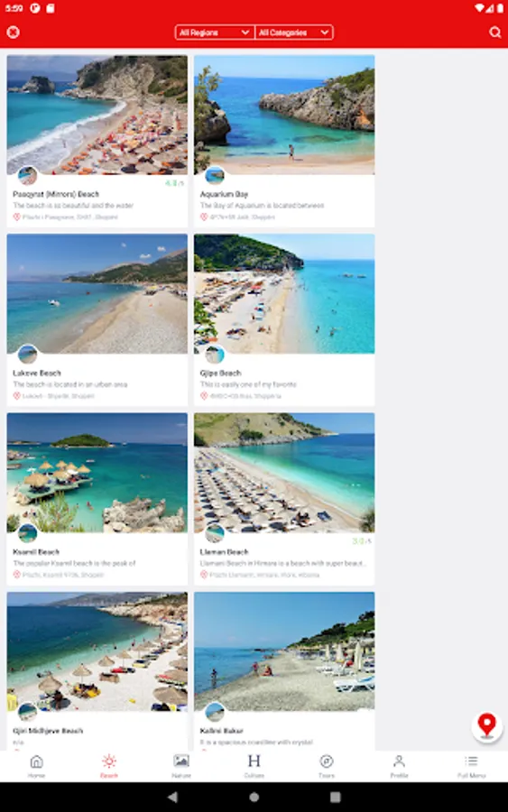Image resolution: width=508 pixels, height=812 pixels.
Task: Select the Llaman Beach title
Action: point(225,551)
